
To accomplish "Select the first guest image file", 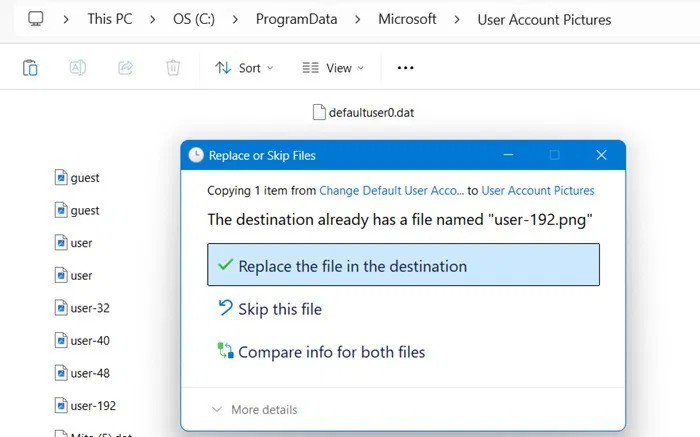I will tap(77, 178).
